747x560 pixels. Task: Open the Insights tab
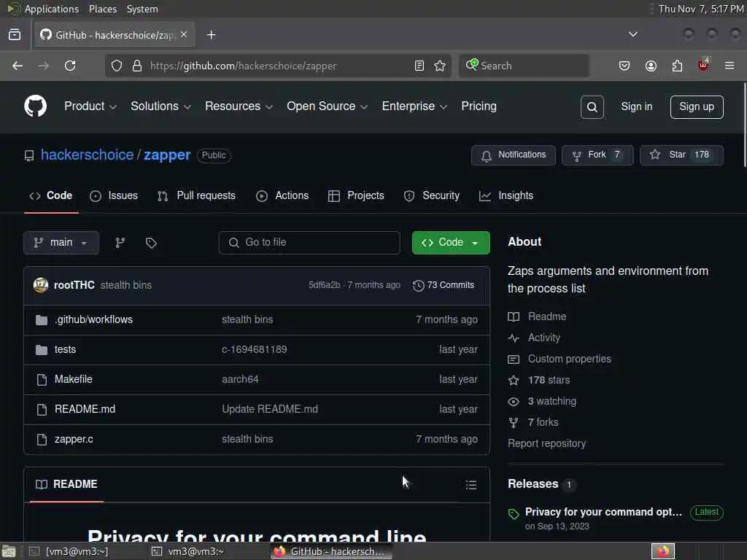[506, 195]
